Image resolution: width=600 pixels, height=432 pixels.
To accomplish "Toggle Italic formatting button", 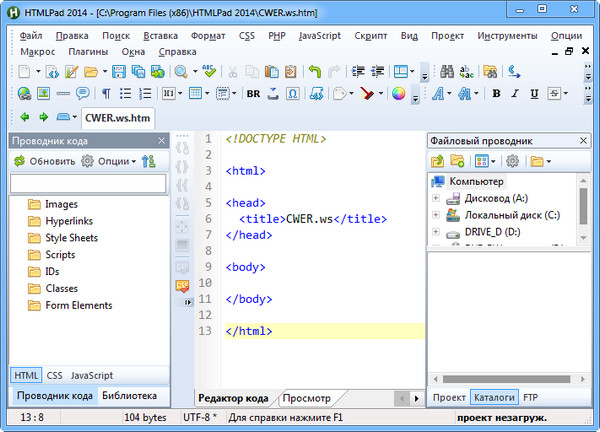I will coord(515,94).
